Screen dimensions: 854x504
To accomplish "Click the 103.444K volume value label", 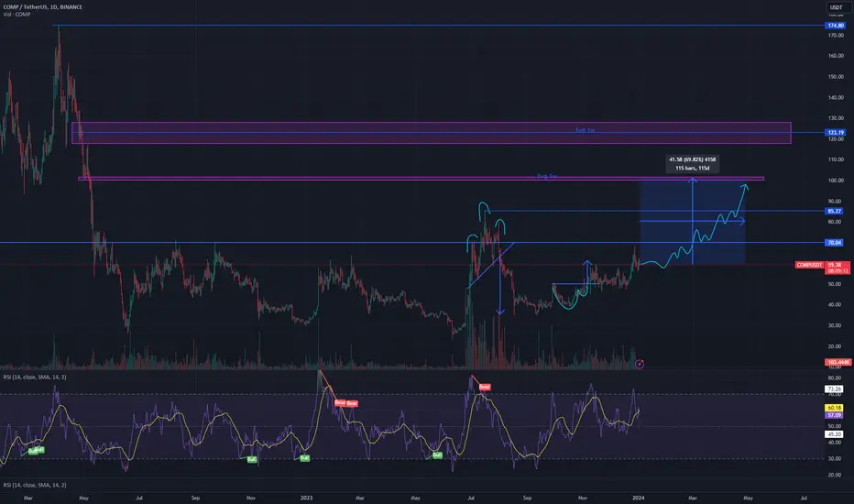I will click(x=838, y=362).
